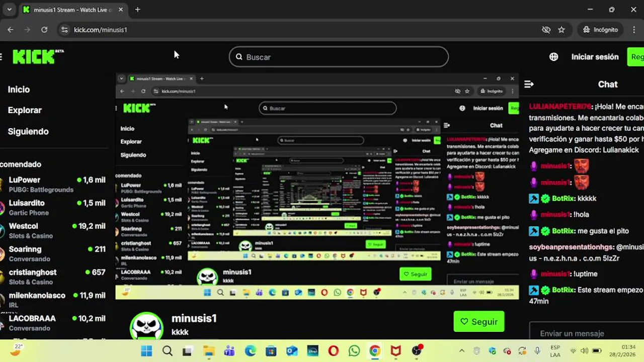Image resolution: width=644 pixels, height=362 pixels.
Task: Click the green Registrarse button at page edge
Action: (635, 57)
